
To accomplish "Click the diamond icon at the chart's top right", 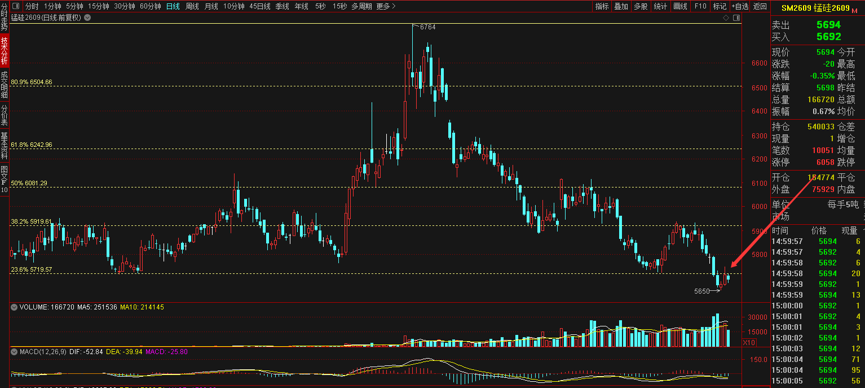I will 727,18.
